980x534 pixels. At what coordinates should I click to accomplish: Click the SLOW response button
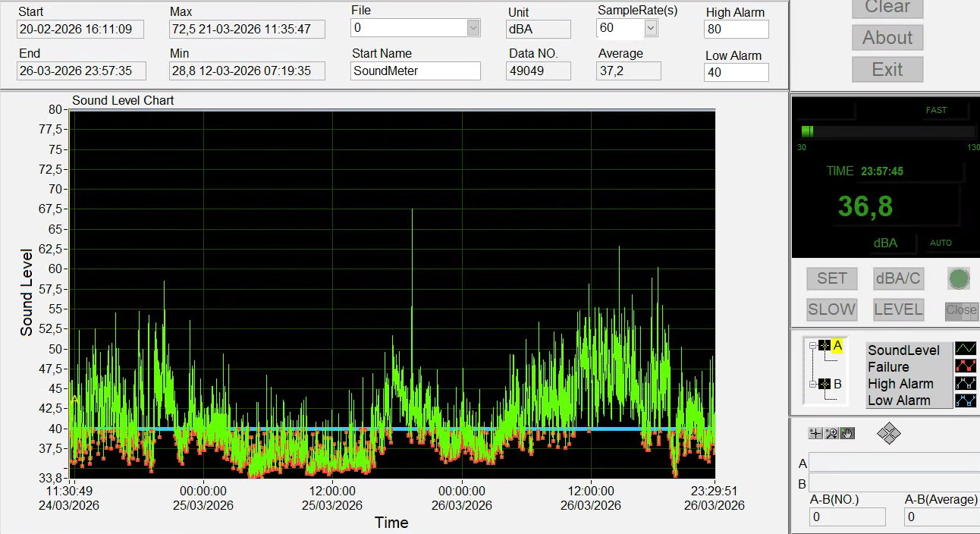pyautogui.click(x=831, y=309)
